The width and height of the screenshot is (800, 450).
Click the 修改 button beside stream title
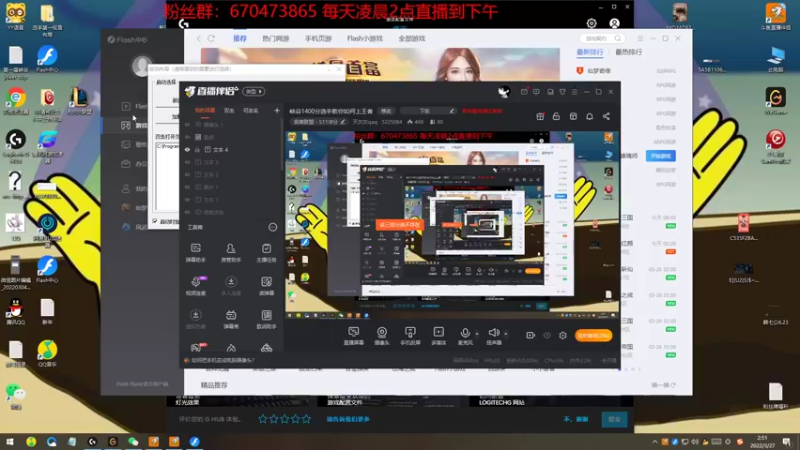386,111
